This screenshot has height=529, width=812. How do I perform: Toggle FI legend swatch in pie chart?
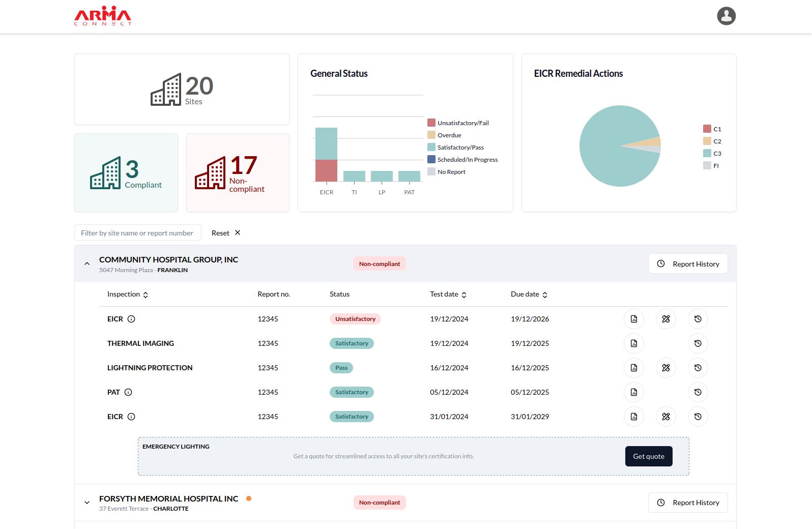click(x=707, y=165)
